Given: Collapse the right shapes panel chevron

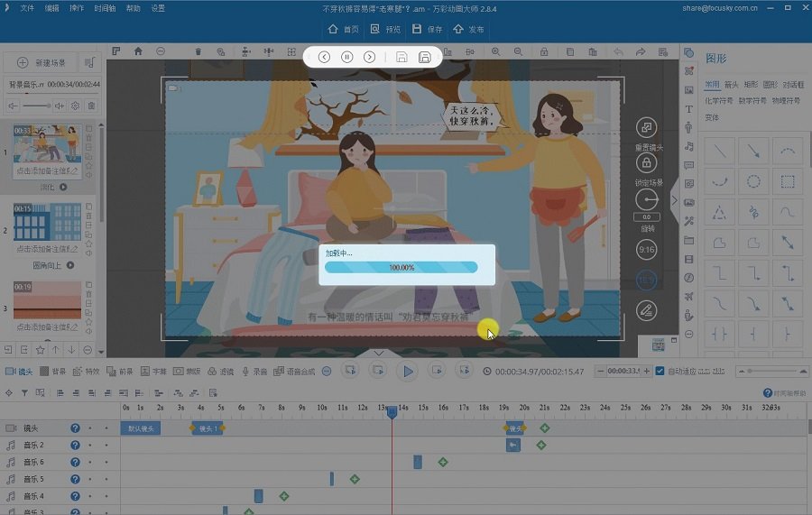Looking at the screenshot, I should click(x=674, y=200).
